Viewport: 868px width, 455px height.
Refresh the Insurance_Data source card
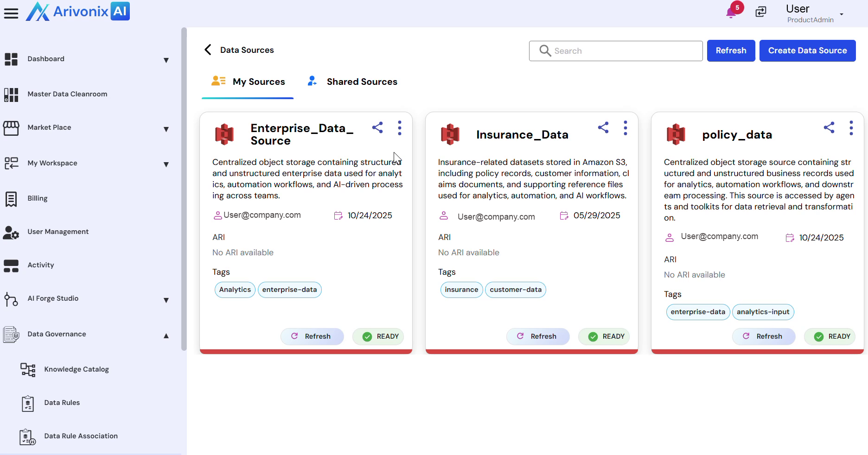tap(537, 336)
